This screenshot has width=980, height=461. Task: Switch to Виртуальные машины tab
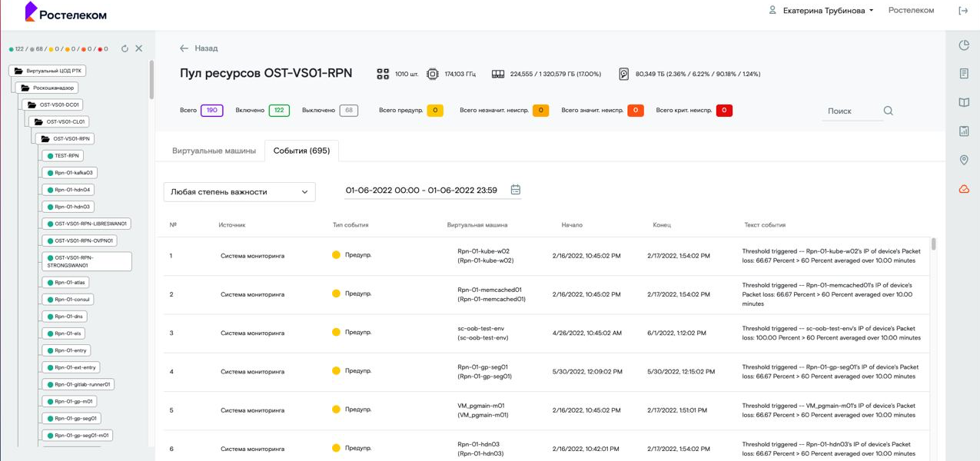(x=214, y=151)
